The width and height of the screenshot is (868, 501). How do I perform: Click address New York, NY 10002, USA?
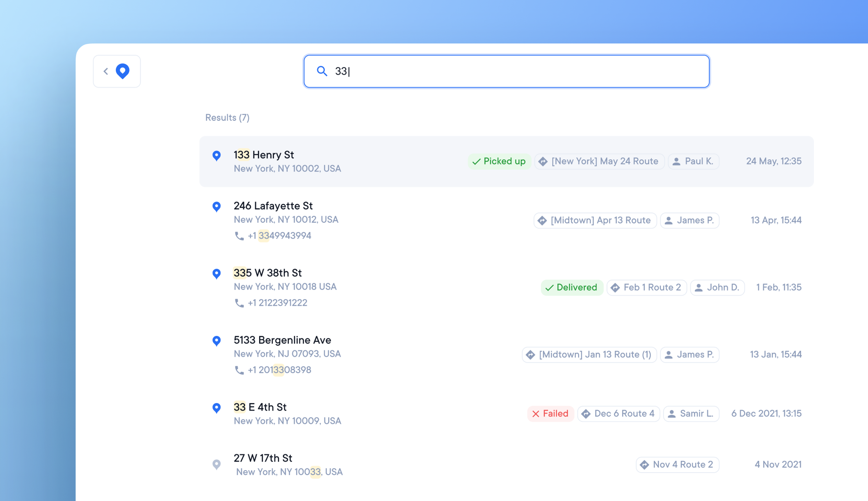tap(287, 169)
